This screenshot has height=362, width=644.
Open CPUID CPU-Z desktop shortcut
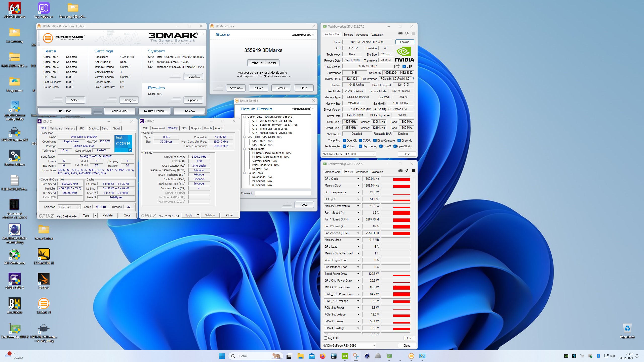pyautogui.click(x=15, y=281)
